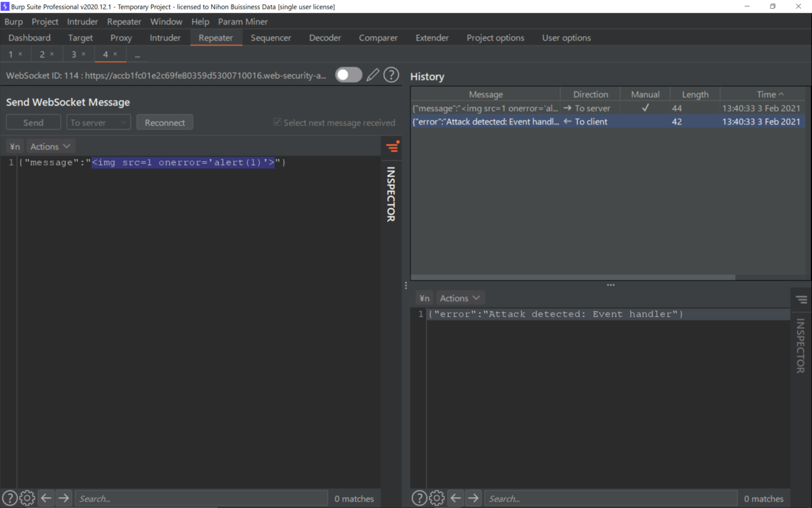
Task: Click the highlighted img onerror payload text
Action: [x=183, y=163]
